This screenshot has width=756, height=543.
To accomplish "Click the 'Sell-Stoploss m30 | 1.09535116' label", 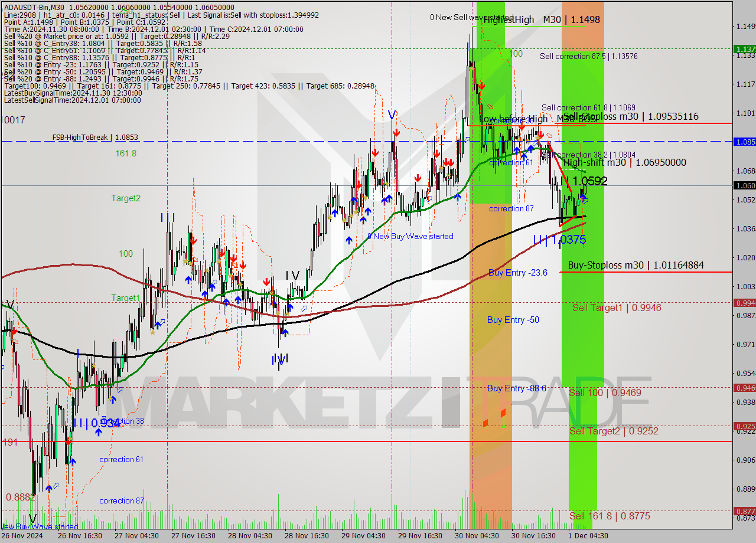I will pos(631,117).
